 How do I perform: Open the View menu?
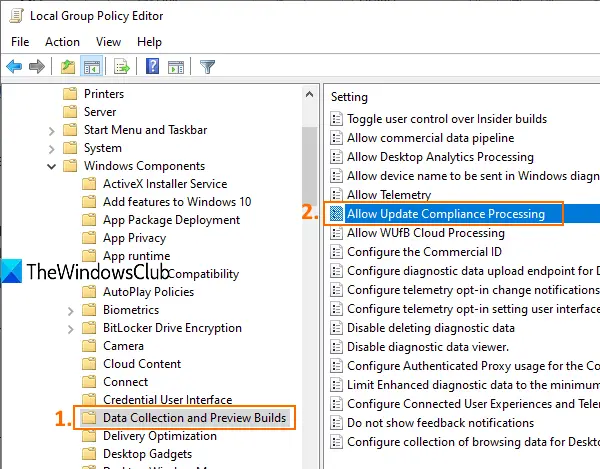(x=108, y=42)
